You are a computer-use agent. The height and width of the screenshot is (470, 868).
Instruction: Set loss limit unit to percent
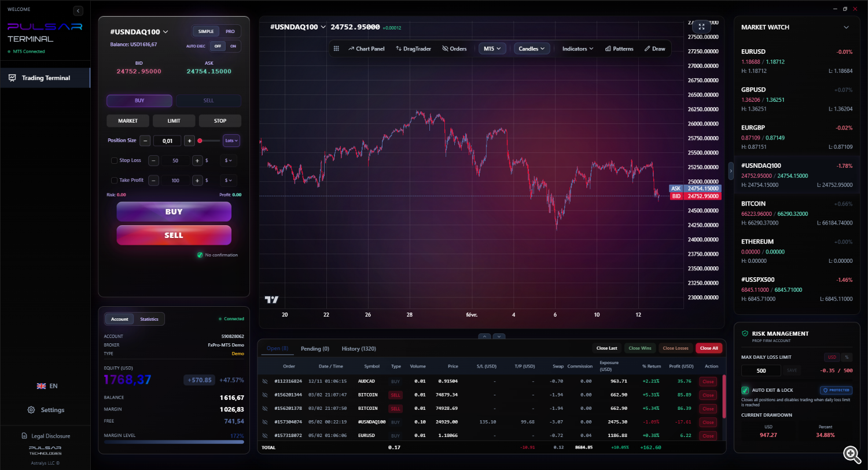click(x=847, y=357)
